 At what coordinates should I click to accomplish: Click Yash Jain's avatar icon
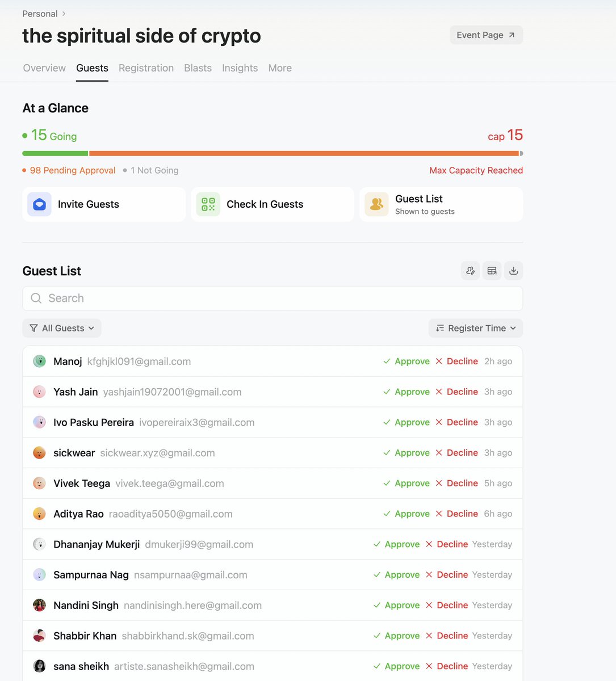point(39,392)
